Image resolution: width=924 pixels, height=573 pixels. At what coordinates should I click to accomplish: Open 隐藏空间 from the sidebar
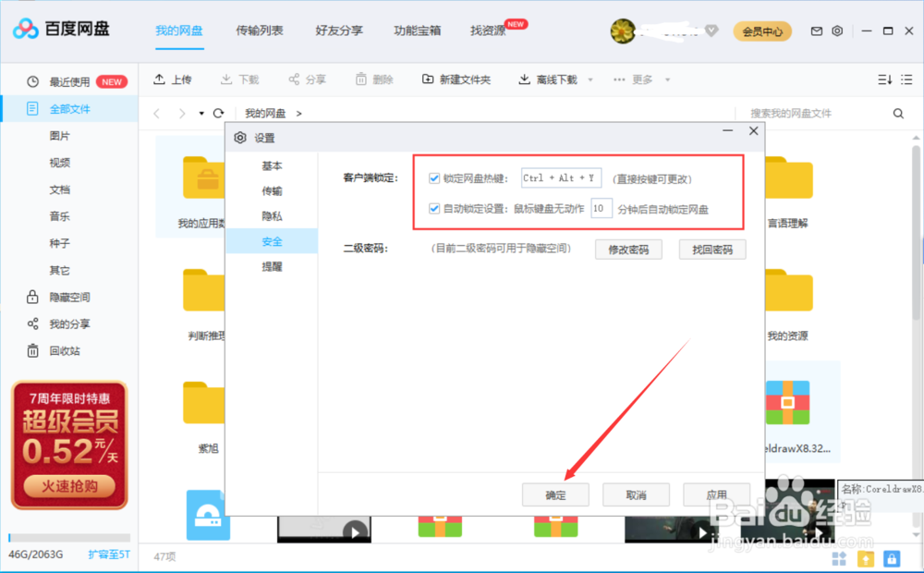[70, 297]
